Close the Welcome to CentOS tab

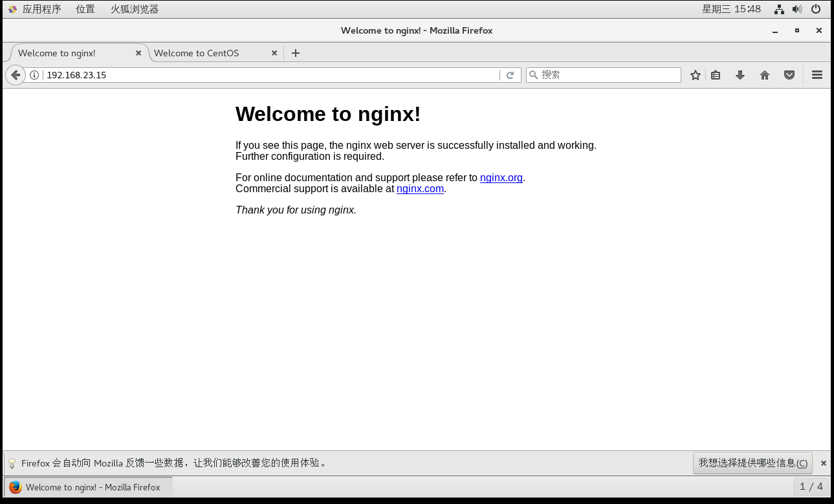(274, 53)
